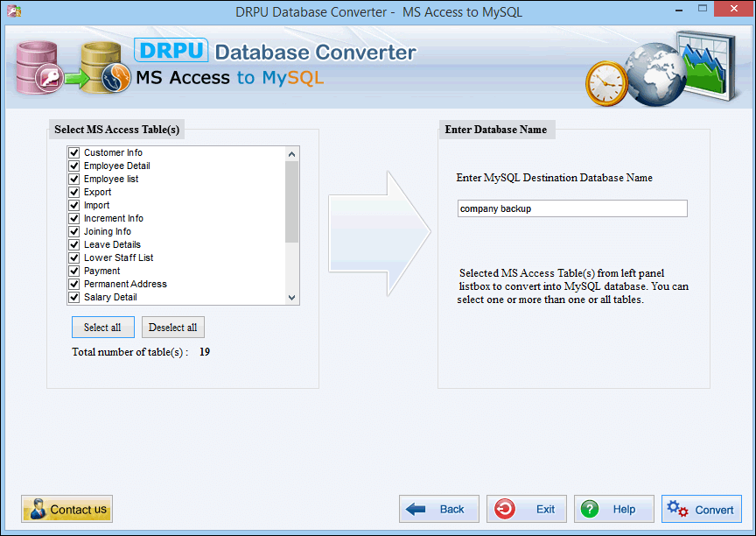Close the converter window
The height and width of the screenshot is (536, 756).
click(734, 9)
